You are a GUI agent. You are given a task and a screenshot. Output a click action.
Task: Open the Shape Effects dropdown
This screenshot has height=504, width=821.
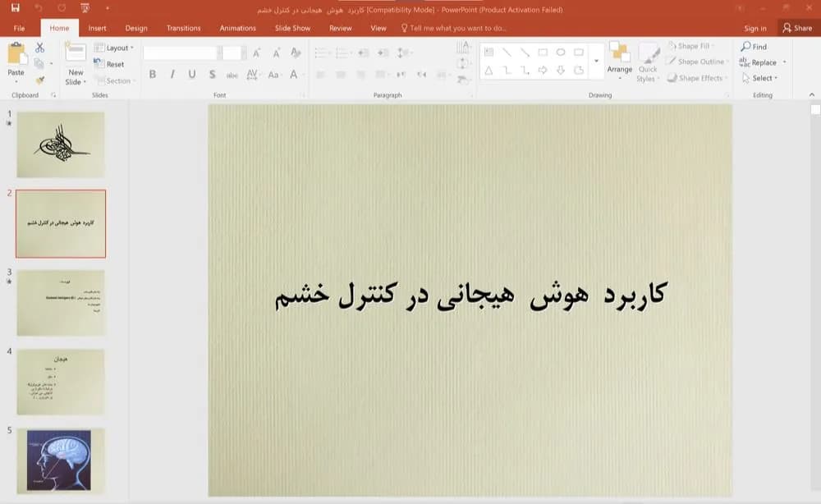tap(697, 78)
